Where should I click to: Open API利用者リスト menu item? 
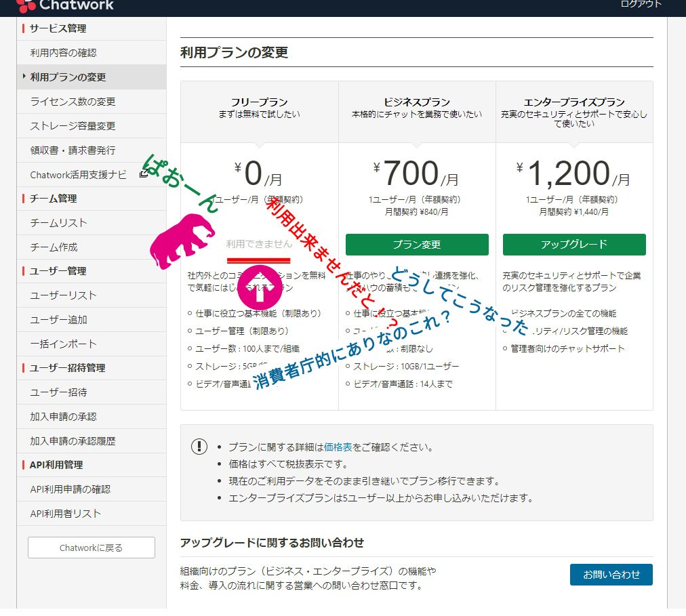point(92,514)
